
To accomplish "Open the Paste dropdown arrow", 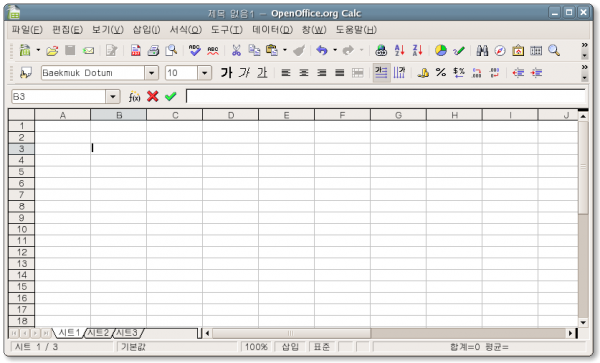I will (x=285, y=50).
